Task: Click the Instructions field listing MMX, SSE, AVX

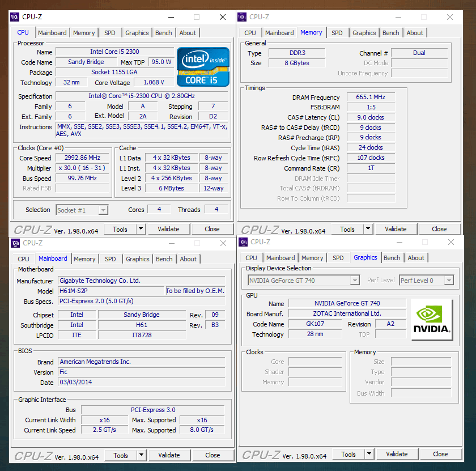Action: coord(142,130)
